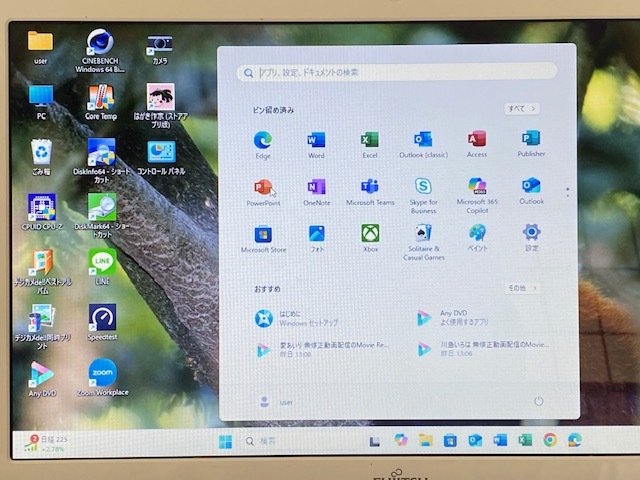Select DiskMark64 shortcut on desktop
Screen dimensions: 640x480
102,216
